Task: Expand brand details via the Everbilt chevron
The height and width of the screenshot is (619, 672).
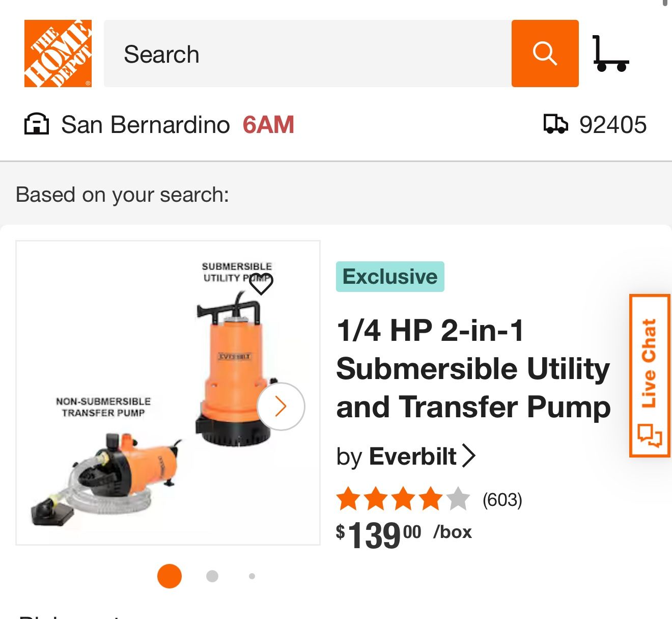Action: click(469, 457)
